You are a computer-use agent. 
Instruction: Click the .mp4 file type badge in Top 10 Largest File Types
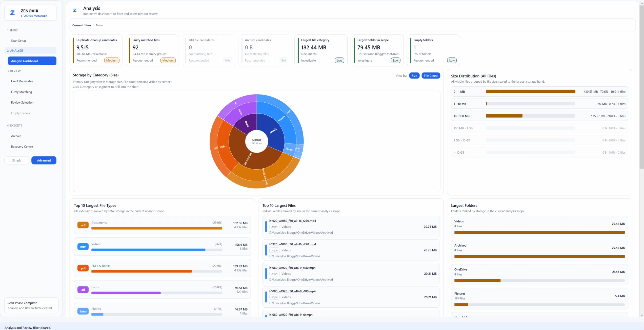pos(83,247)
